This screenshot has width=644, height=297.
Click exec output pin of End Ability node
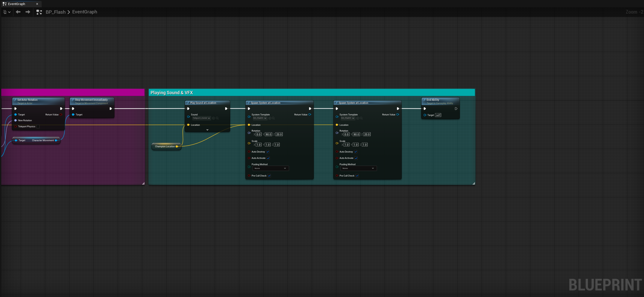[456, 109]
